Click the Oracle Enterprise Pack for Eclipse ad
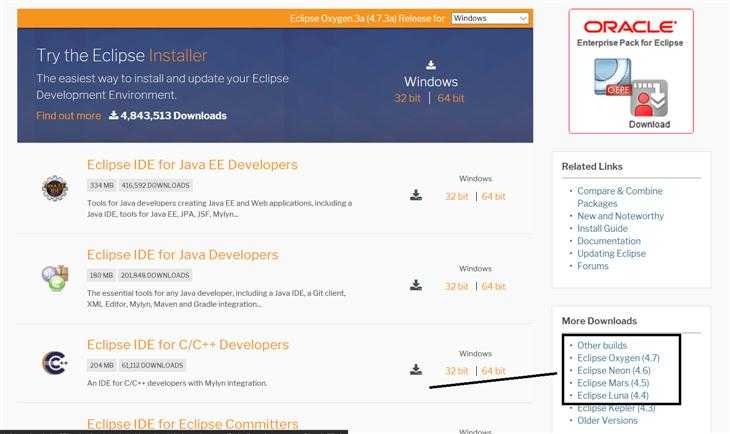Image resolution: width=730 pixels, height=434 pixels. click(x=631, y=71)
